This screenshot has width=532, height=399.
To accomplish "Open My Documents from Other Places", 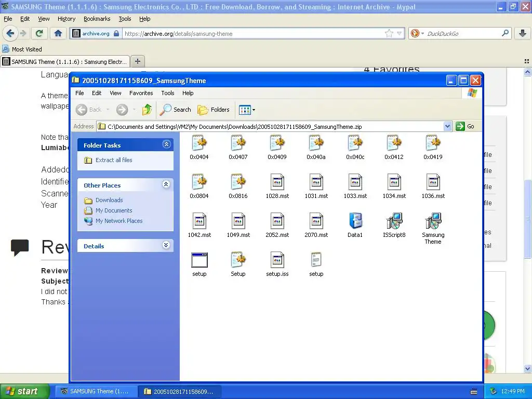I will (x=114, y=211).
